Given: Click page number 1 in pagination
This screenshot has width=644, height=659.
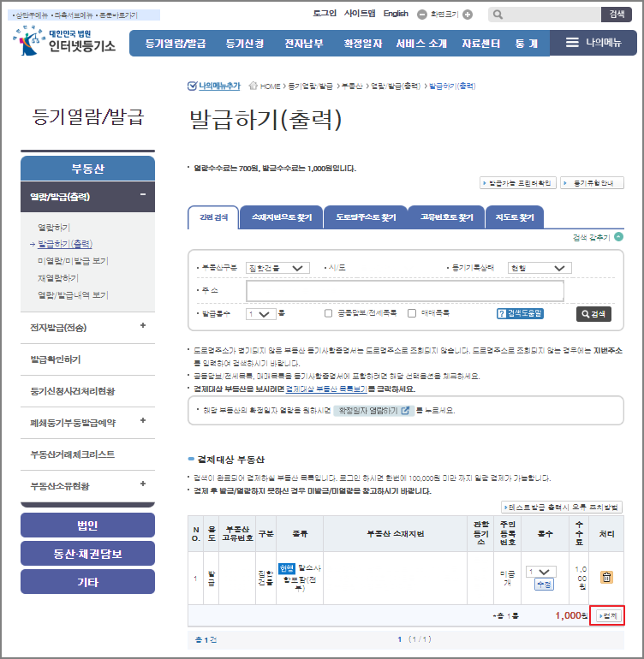Looking at the screenshot, I should 399,639.
